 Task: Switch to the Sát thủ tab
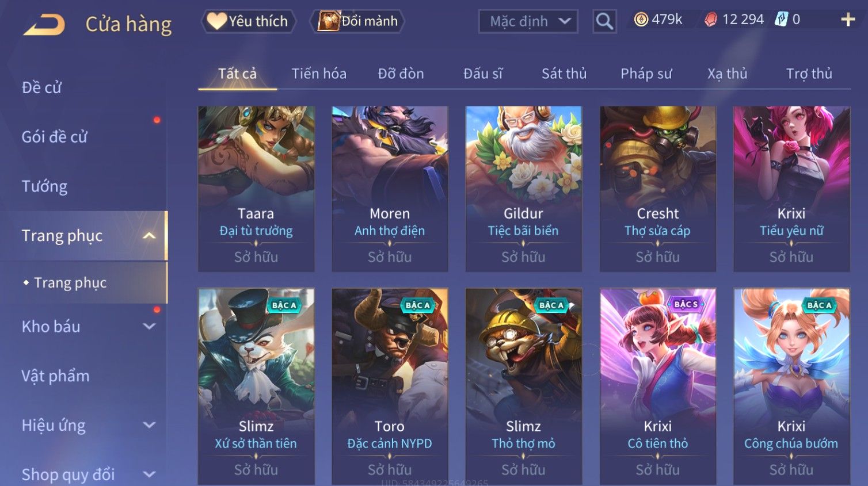(x=564, y=74)
